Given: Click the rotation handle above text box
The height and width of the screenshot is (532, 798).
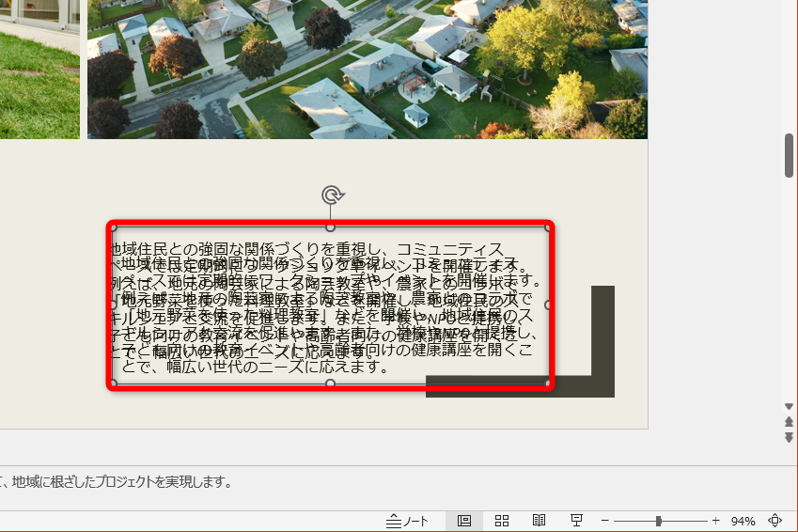Looking at the screenshot, I should 332,195.
